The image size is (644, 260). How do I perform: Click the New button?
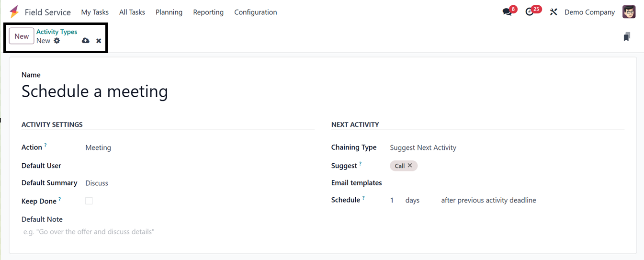pyautogui.click(x=22, y=36)
